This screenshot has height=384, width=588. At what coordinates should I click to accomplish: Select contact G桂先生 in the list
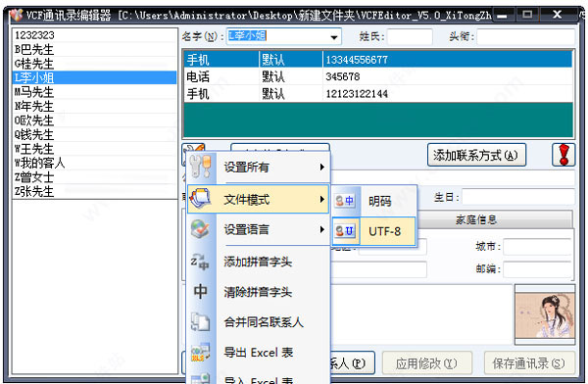pyautogui.click(x=94, y=64)
